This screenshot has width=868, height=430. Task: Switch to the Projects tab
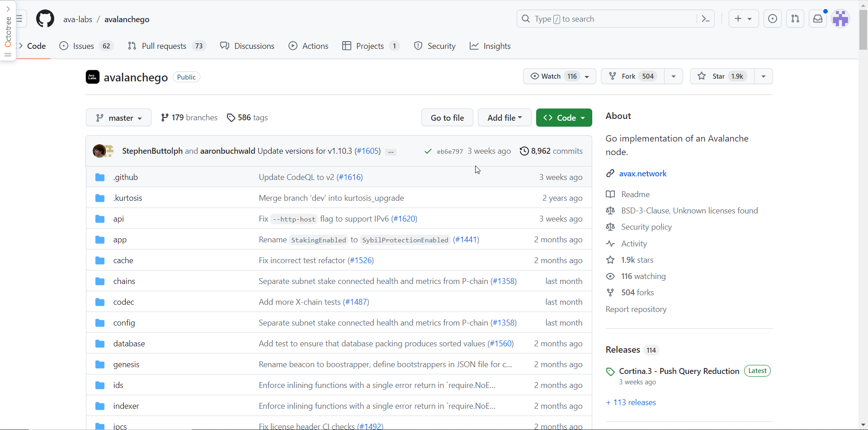(371, 46)
